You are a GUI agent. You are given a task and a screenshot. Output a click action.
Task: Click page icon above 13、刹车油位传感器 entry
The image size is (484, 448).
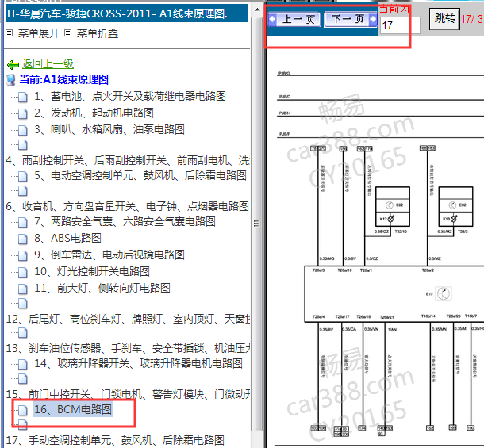point(22,333)
